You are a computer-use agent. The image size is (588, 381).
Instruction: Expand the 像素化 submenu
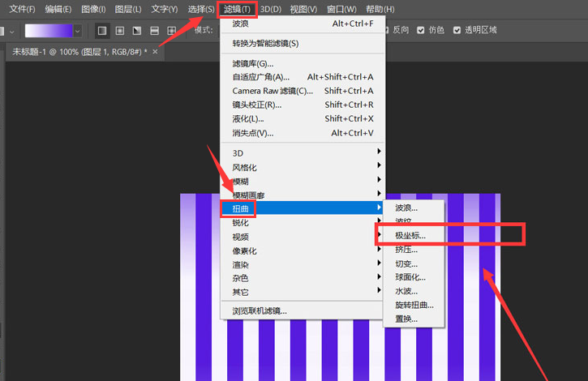pos(303,250)
